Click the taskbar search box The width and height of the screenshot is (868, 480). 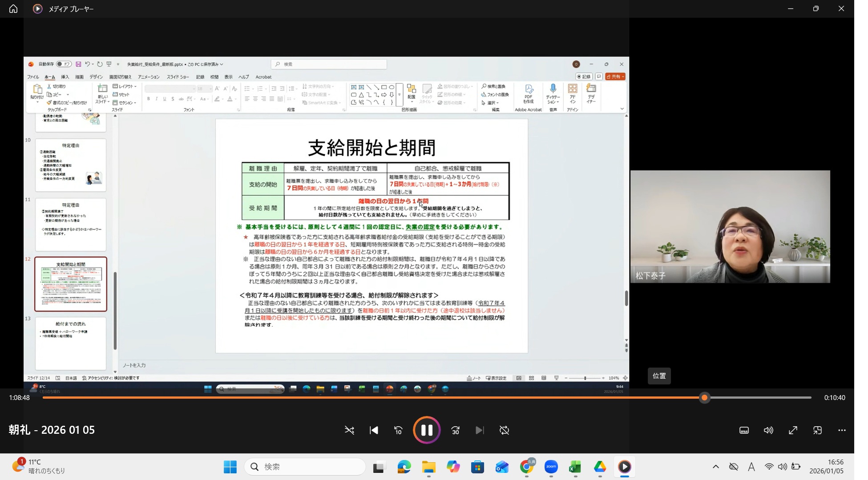305,467
